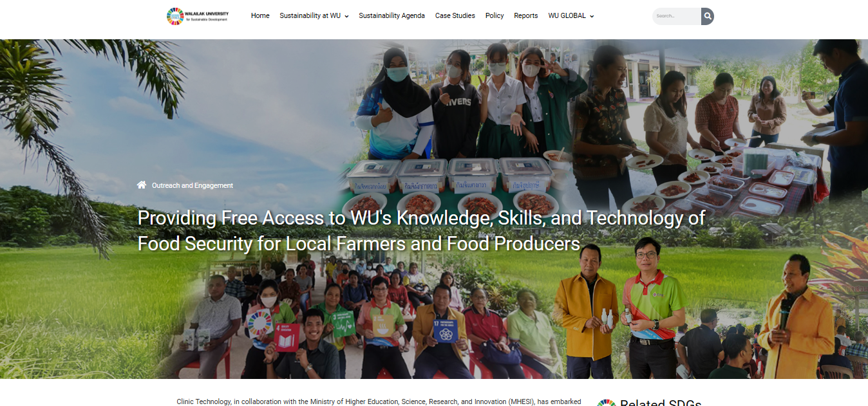Click the Food Security article headline
The width and height of the screenshot is (868, 406).
[422, 231]
